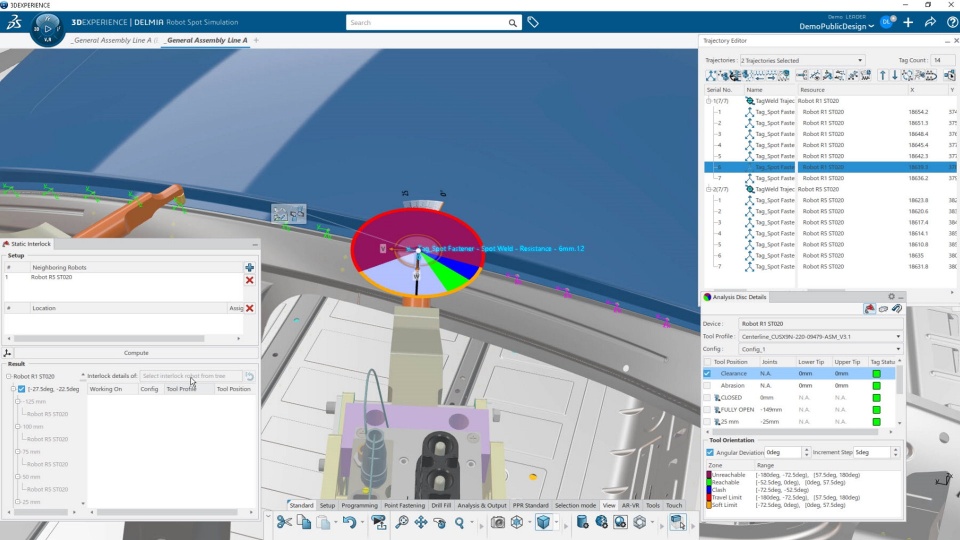Image resolution: width=960 pixels, height=540 pixels.
Task: Click the Fit All In zoom icon
Action: 402,522
